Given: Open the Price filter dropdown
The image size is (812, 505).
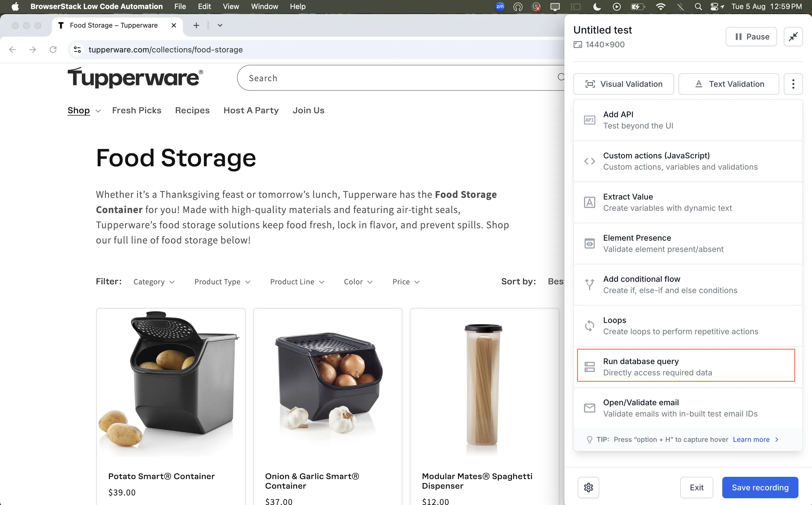Looking at the screenshot, I should coord(406,282).
